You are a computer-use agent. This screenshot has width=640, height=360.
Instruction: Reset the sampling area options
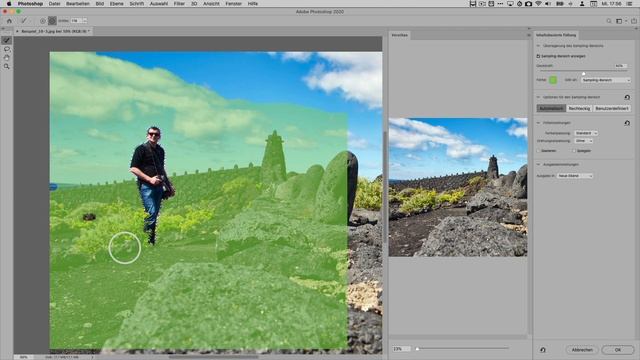[627, 97]
